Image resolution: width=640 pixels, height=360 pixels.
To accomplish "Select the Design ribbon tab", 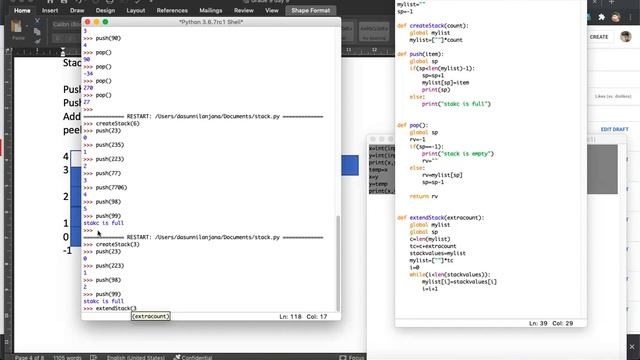I will click(105, 11).
